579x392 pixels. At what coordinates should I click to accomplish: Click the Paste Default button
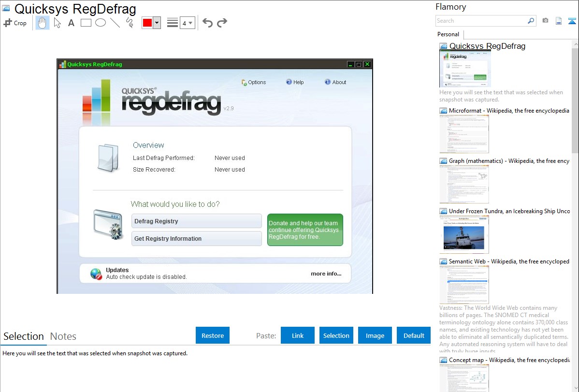414,335
